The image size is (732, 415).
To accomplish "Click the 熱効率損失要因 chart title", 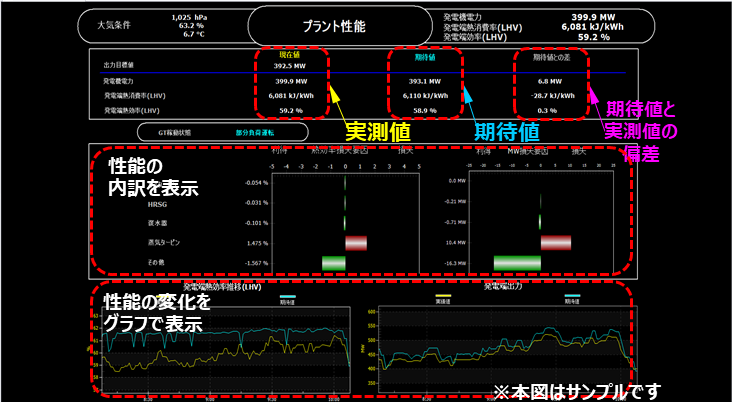I will [340, 150].
